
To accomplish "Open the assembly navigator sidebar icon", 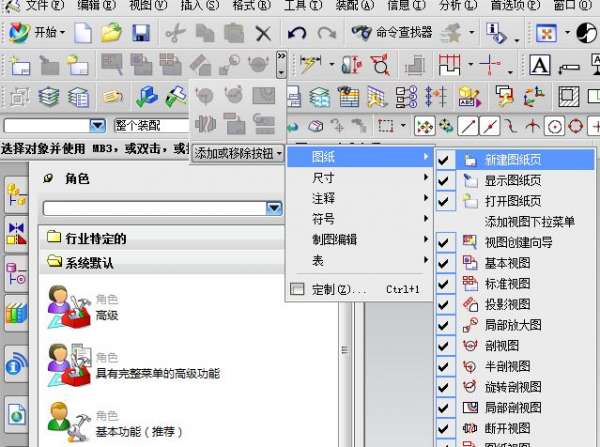I will pyautogui.click(x=17, y=193).
